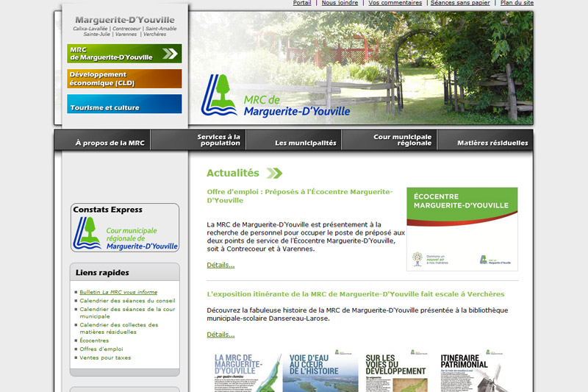Viewport: 588px width, 392px height.
Task: Open the Cour municipale régionale menu
Action: [x=390, y=140]
